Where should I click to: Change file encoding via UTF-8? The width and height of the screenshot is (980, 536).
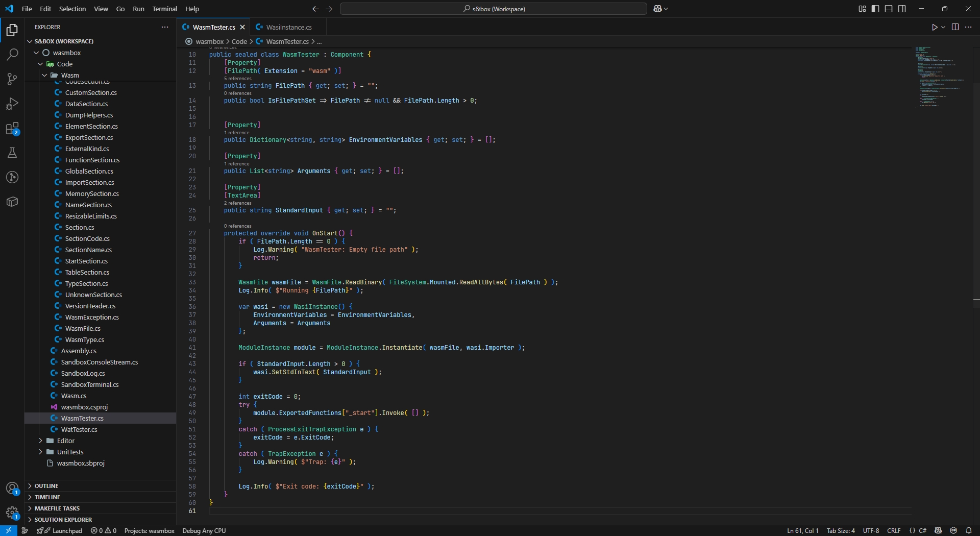click(x=871, y=530)
